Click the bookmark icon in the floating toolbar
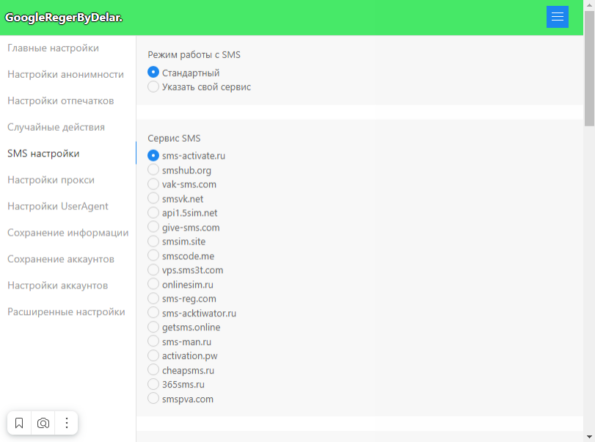 click(19, 423)
